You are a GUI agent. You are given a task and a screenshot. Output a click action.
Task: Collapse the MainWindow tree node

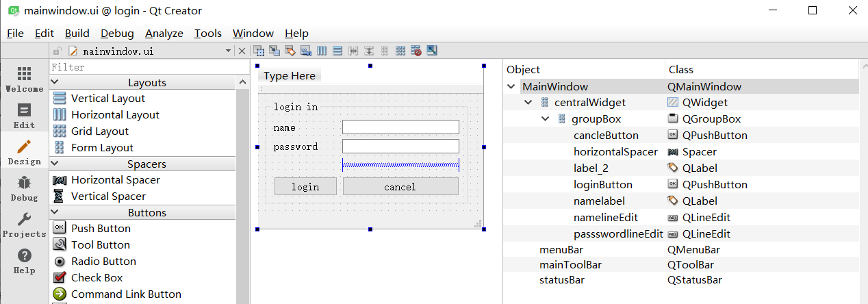pyautogui.click(x=511, y=87)
